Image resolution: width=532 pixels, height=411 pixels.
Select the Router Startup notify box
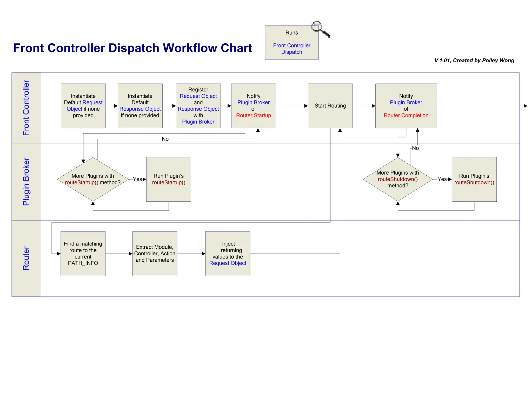(x=253, y=106)
